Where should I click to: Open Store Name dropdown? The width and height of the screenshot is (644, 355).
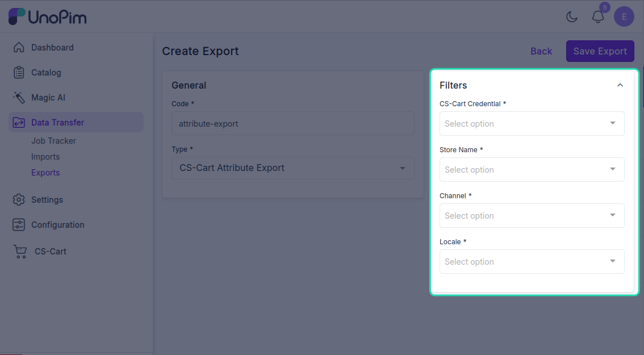532,170
